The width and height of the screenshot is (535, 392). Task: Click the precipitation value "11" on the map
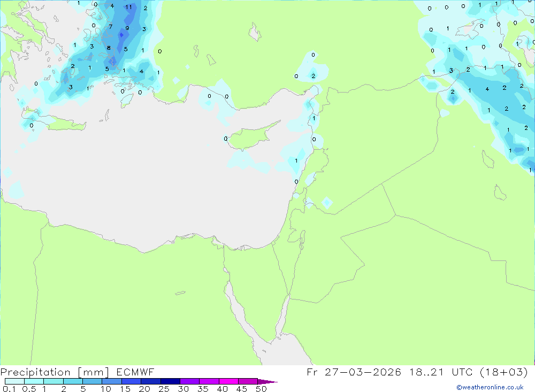tap(128, 7)
